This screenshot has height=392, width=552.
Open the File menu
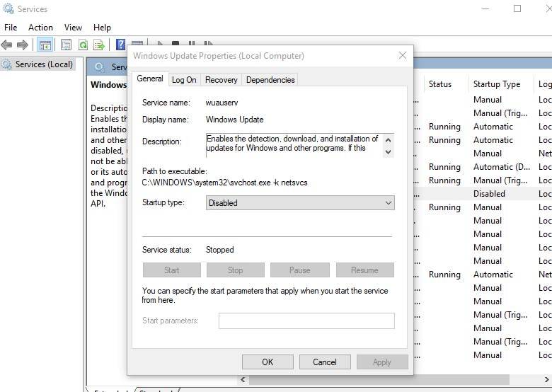[x=11, y=28]
